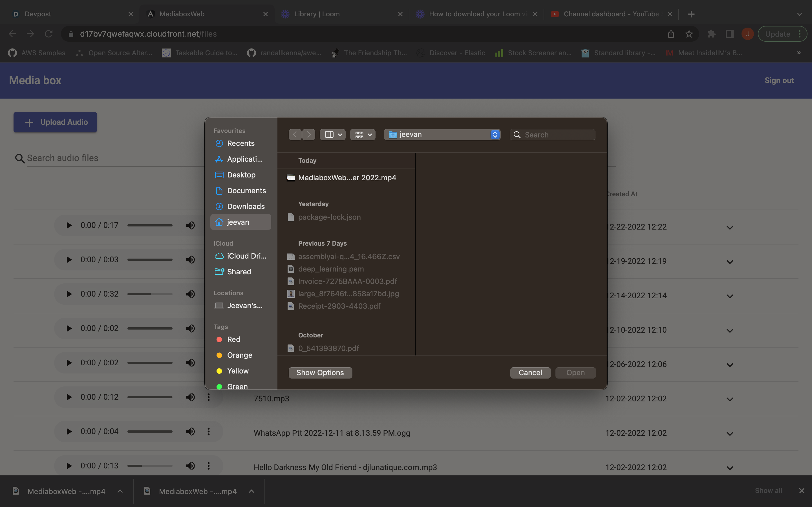
Task: Click Show Options button
Action: 320,373
